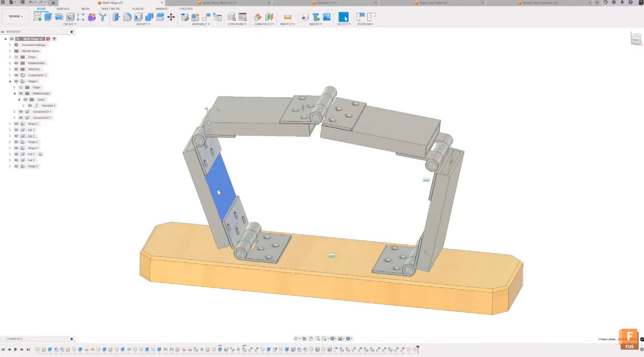Viewport: 644px width, 357px height.
Task: Switch to the Sheet Metal tab
Action: coord(111,9)
